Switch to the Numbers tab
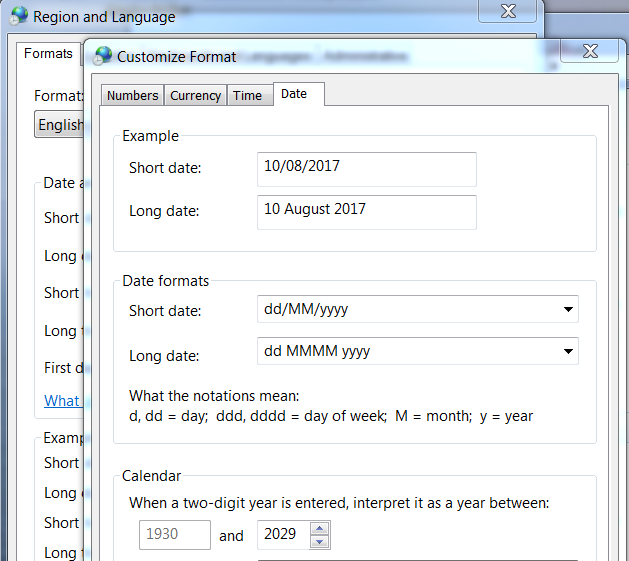Image resolution: width=629 pixels, height=561 pixels. (132, 96)
